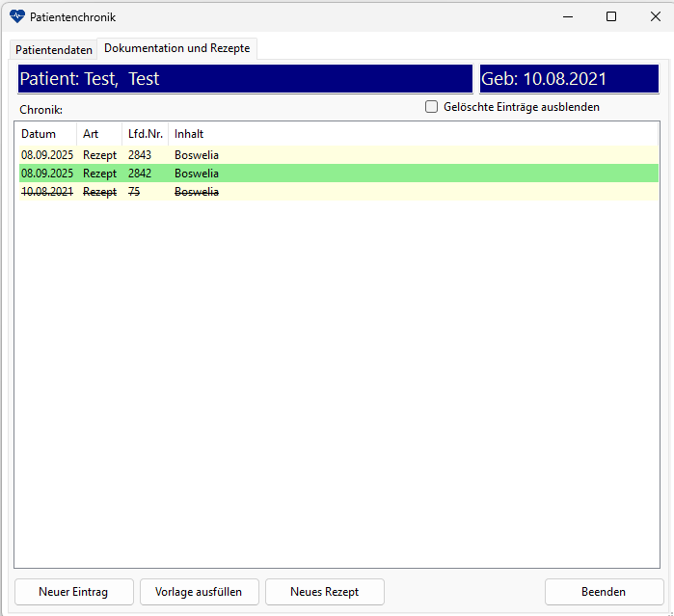
Task: Click the Inhalt column header
Action: tap(413, 134)
